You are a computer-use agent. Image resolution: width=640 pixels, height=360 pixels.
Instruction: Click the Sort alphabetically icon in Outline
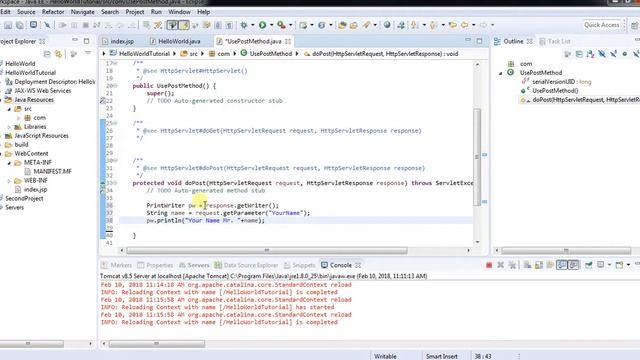click(590, 54)
